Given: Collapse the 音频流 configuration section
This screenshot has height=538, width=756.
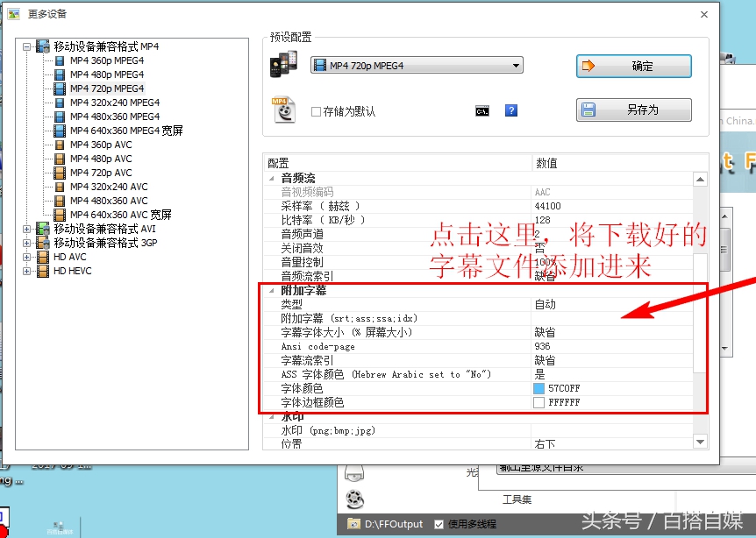Looking at the screenshot, I should (x=271, y=178).
